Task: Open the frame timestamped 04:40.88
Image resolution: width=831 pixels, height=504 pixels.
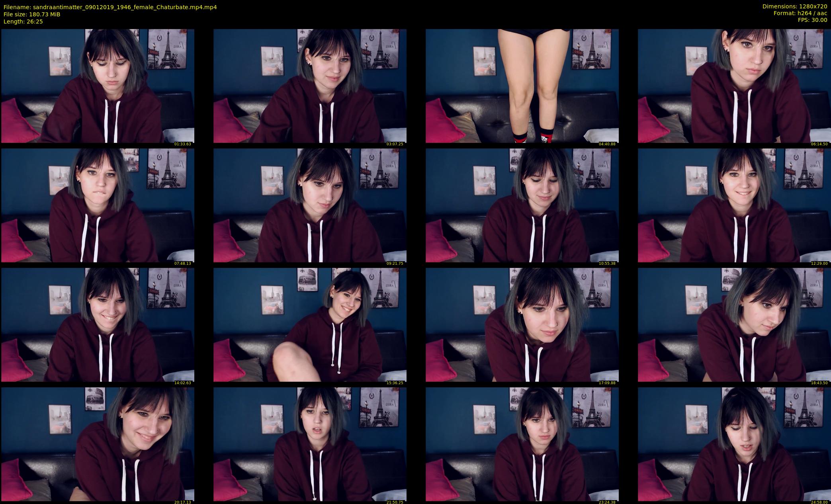Action: click(x=522, y=86)
